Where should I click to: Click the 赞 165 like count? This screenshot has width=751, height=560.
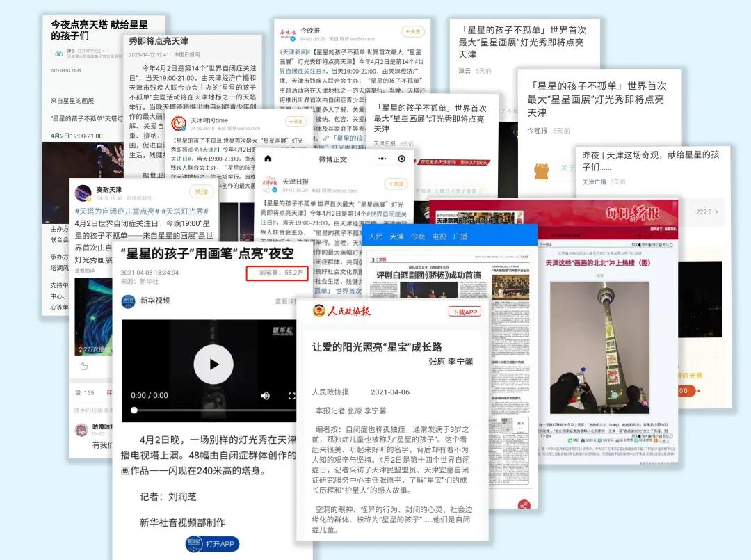coord(85,393)
